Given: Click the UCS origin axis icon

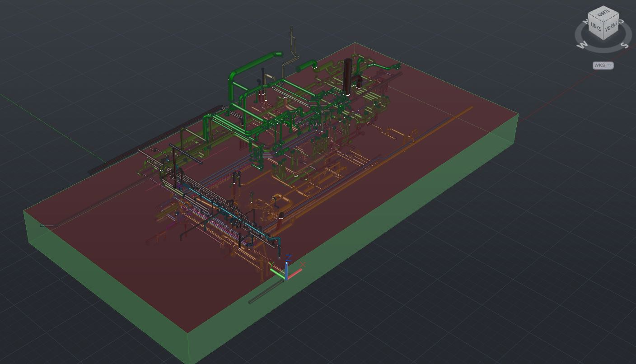Looking at the screenshot, I should click(x=286, y=269).
